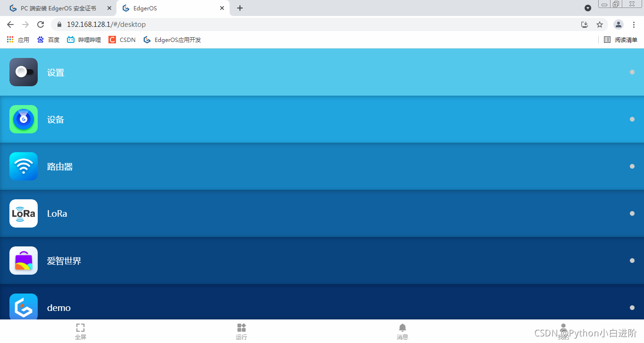The height and width of the screenshot is (343, 644).
Task: Select the EdgerOS tab
Action: pyautogui.click(x=173, y=8)
